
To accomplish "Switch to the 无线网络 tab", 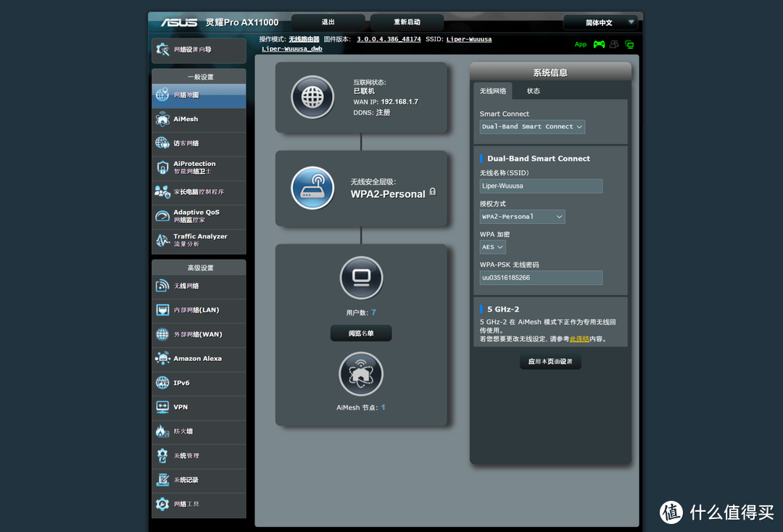I will coord(493,91).
